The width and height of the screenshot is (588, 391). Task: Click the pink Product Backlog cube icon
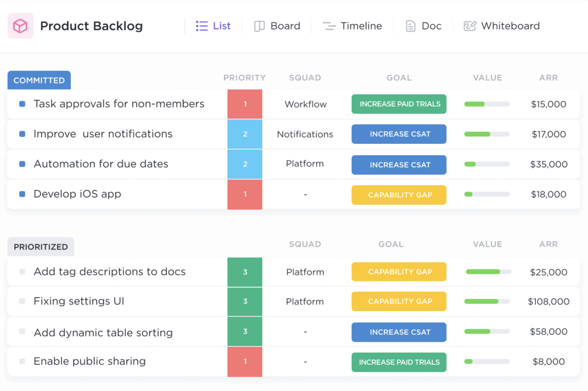[20, 26]
